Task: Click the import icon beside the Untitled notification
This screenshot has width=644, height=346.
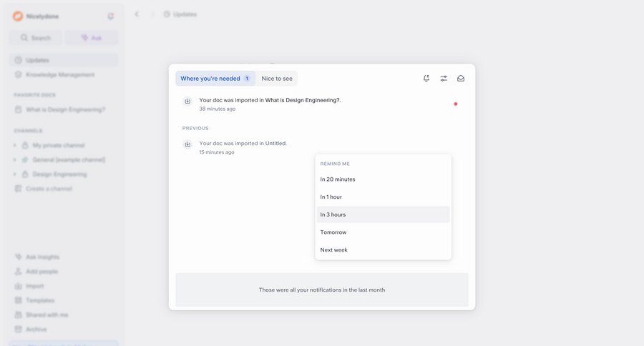Action: tap(187, 144)
